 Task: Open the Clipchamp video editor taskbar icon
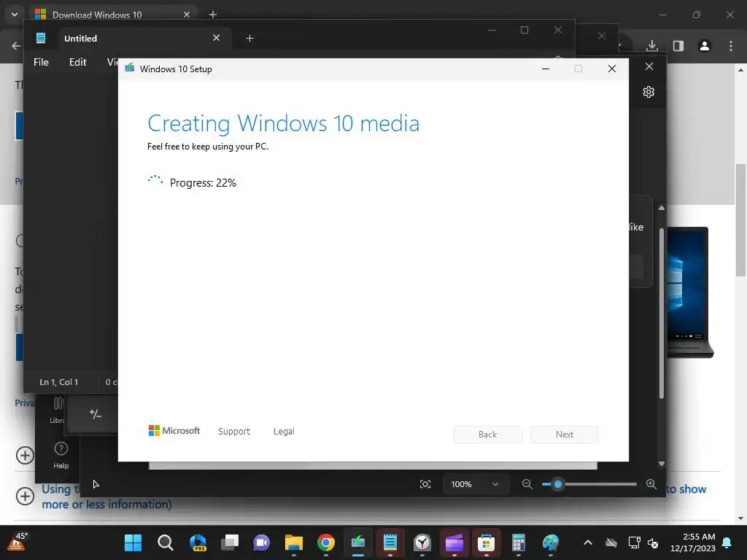(454, 542)
